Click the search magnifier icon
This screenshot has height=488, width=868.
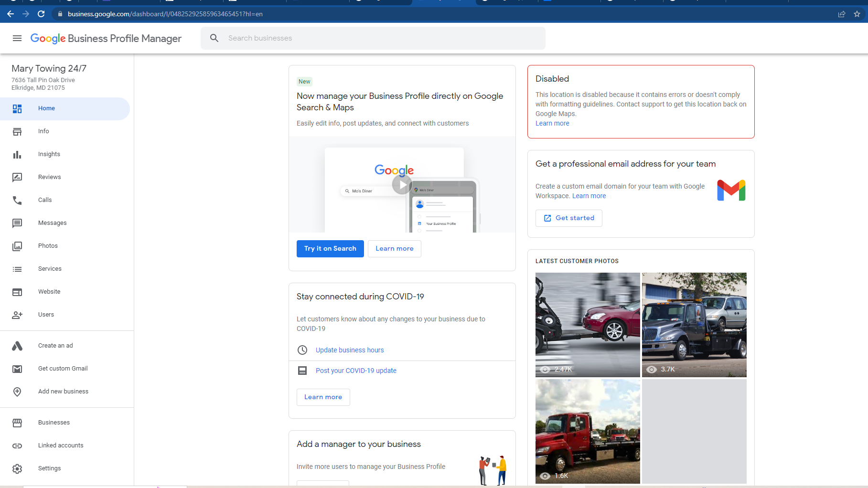click(214, 38)
